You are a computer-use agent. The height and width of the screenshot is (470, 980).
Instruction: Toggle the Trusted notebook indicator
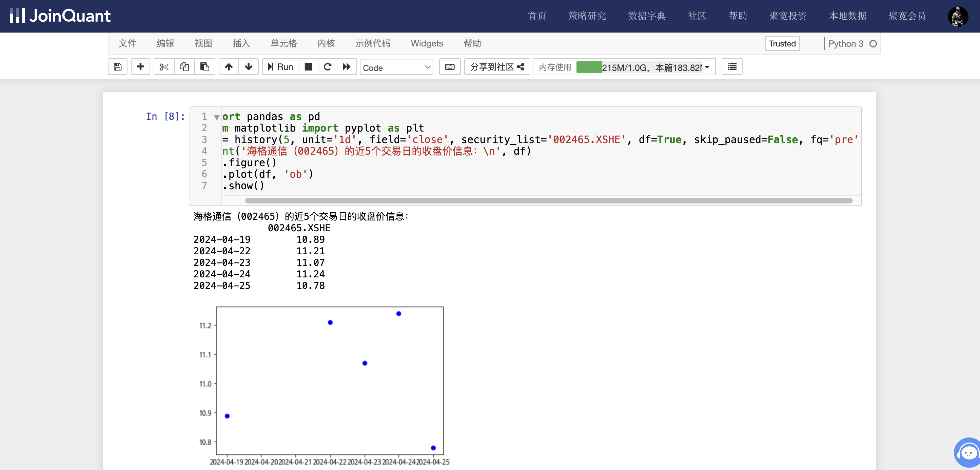782,43
